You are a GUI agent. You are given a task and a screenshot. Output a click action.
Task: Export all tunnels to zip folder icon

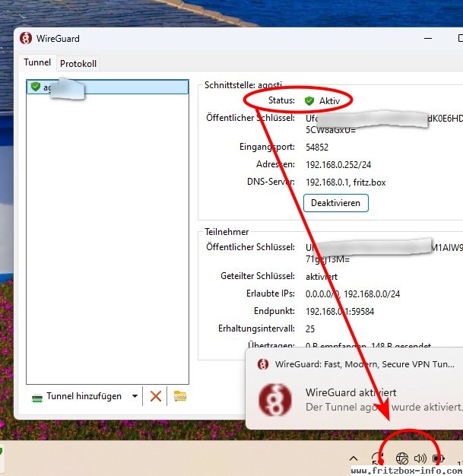coord(179,396)
